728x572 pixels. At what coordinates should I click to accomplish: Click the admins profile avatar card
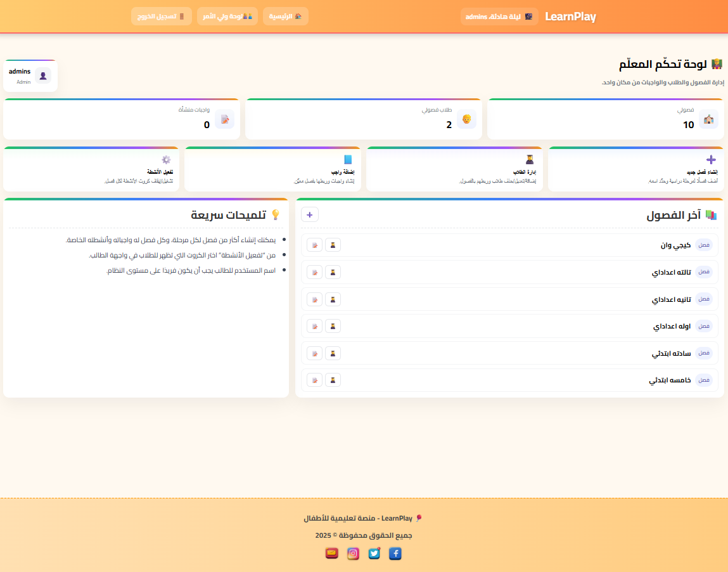30,76
